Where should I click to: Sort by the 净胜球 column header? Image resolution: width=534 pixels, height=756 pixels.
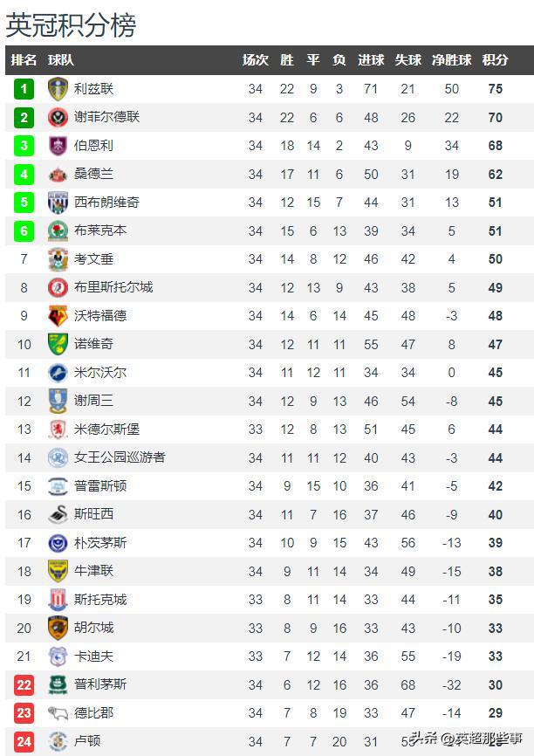coord(452,60)
